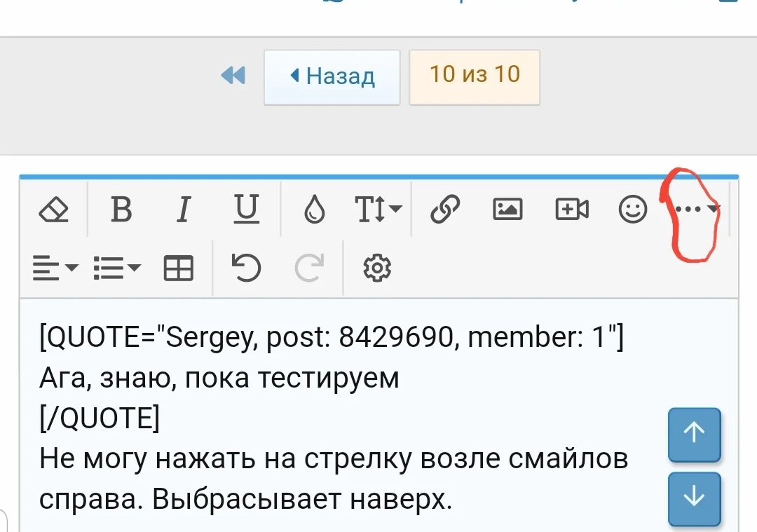Open the text color tool
The width and height of the screenshot is (757, 532).
point(313,208)
